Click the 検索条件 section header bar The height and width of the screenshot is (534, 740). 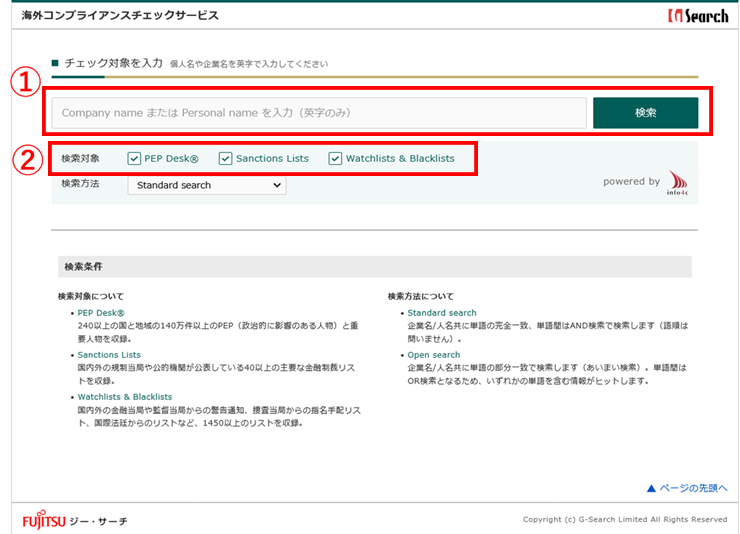pos(375,267)
